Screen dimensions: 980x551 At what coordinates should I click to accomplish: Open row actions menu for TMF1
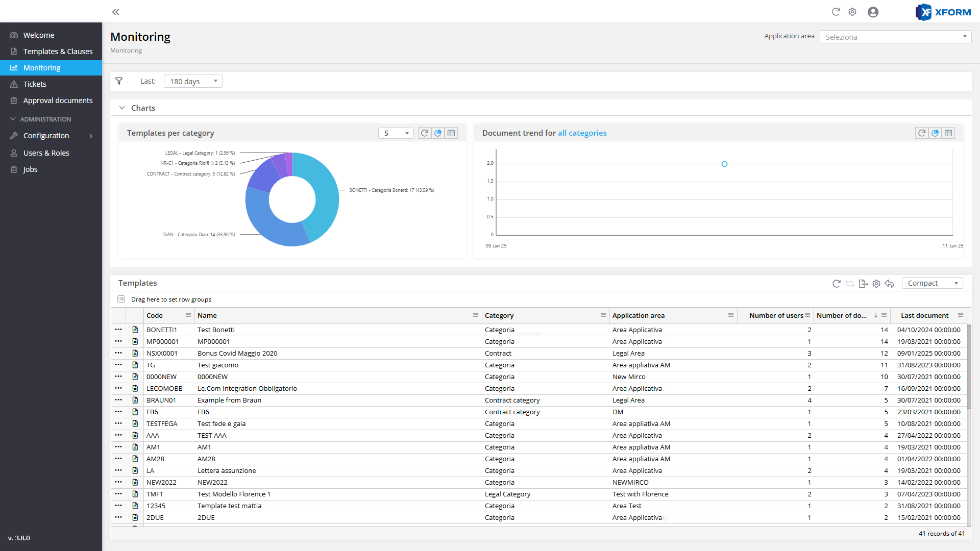coord(118,494)
